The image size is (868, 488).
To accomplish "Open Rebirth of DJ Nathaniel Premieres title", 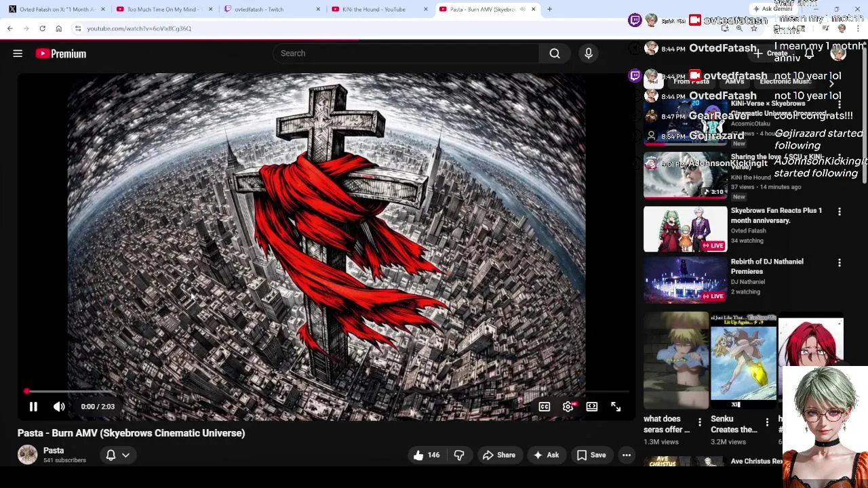I will point(767,266).
